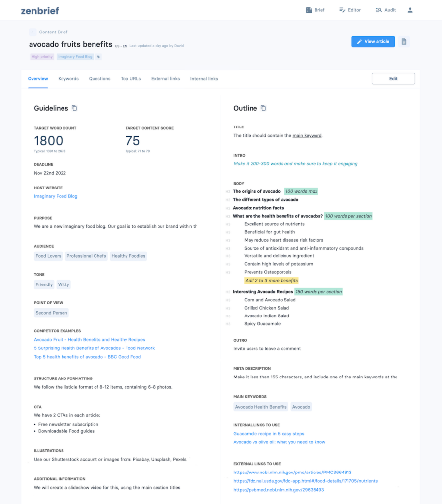Click the tag icon beside Imaginary Food Blog
442x504 pixels.
(x=98, y=57)
